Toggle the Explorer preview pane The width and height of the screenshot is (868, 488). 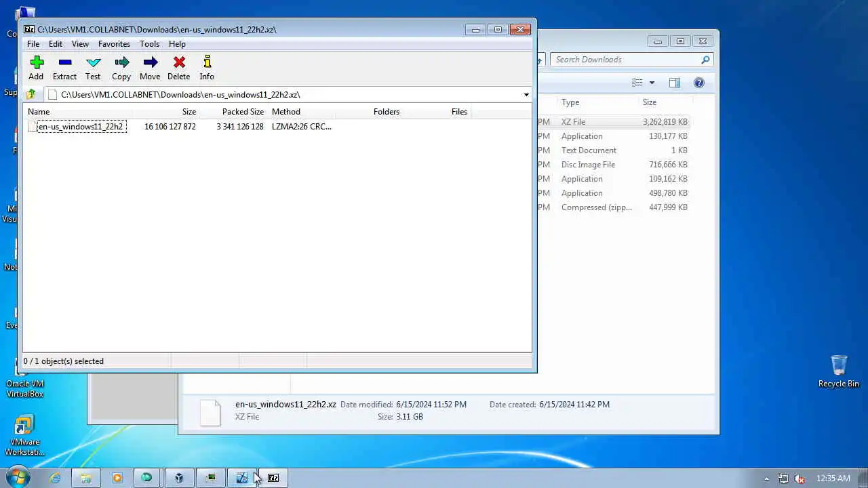click(x=675, y=83)
